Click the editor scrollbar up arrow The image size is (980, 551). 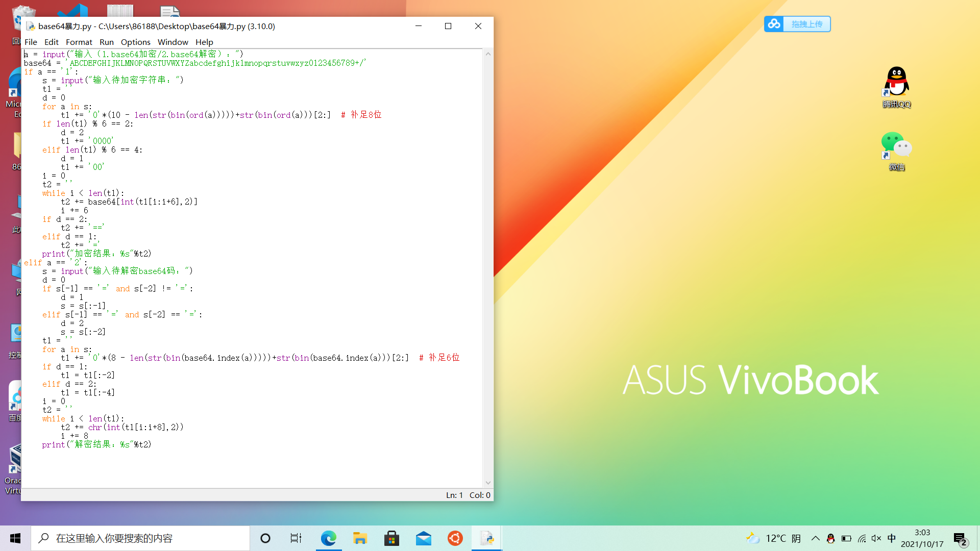point(488,54)
